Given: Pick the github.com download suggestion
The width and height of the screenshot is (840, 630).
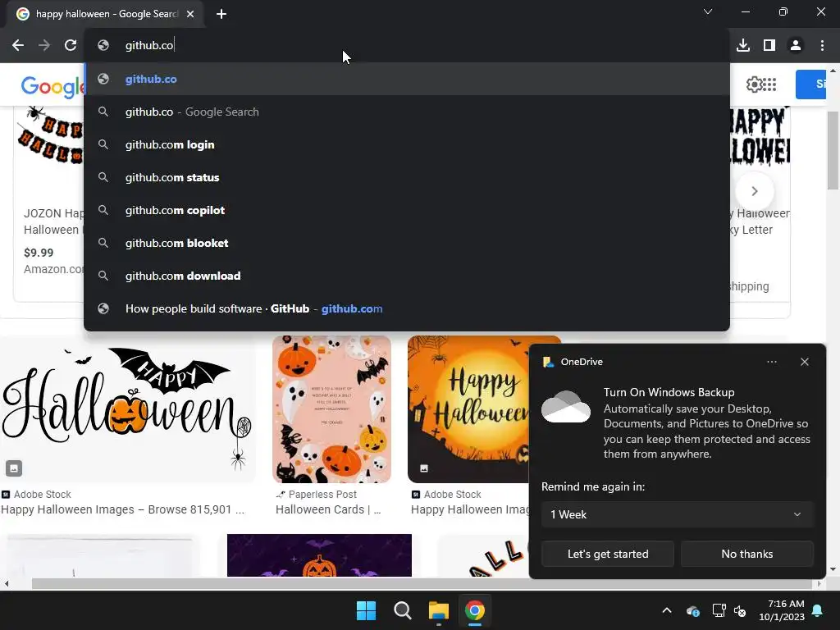Looking at the screenshot, I should pyautogui.click(x=407, y=276).
